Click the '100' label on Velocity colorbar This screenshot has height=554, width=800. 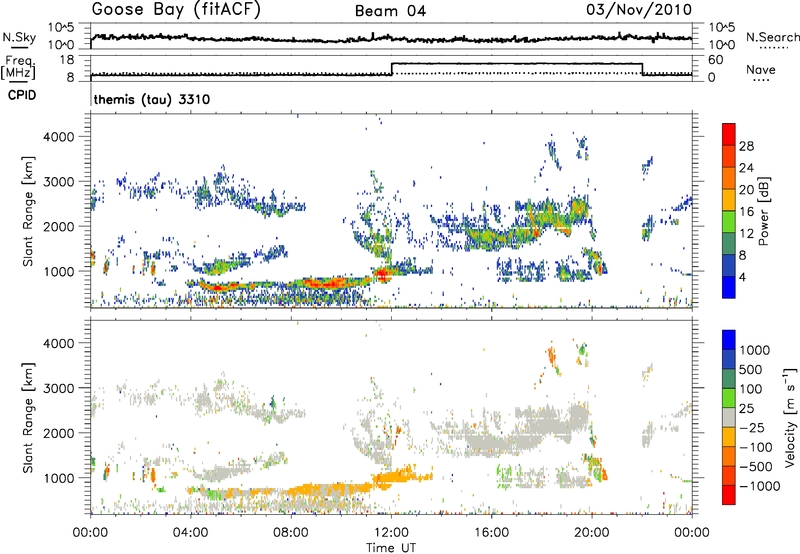coord(751,389)
